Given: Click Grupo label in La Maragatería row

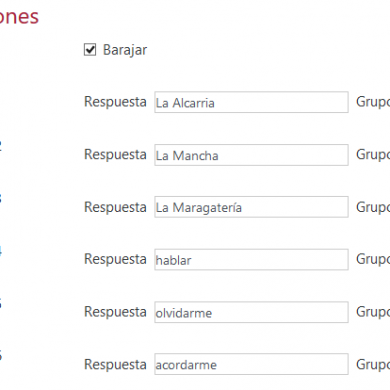Looking at the screenshot, I should click(x=373, y=208).
